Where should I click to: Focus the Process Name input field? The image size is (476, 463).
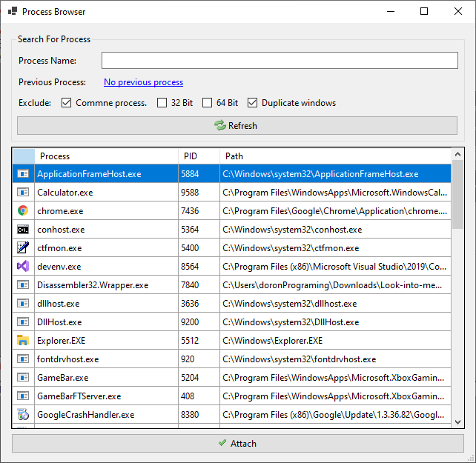[280, 61]
